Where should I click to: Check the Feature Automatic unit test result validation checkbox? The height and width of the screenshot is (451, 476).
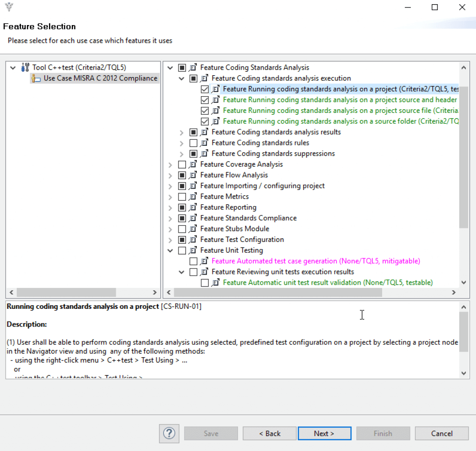(x=205, y=283)
